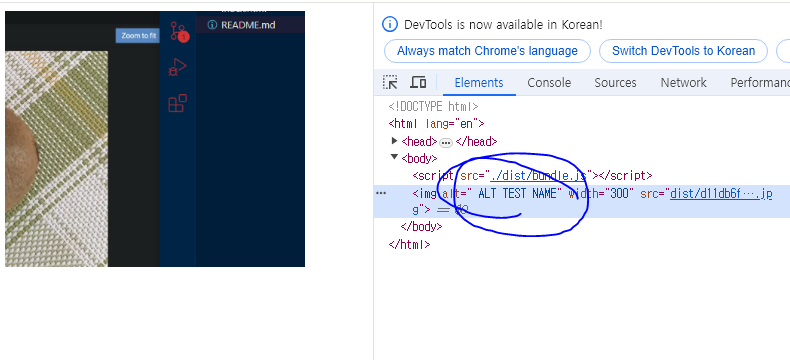Click the ellipsis beside the img row

point(381,193)
